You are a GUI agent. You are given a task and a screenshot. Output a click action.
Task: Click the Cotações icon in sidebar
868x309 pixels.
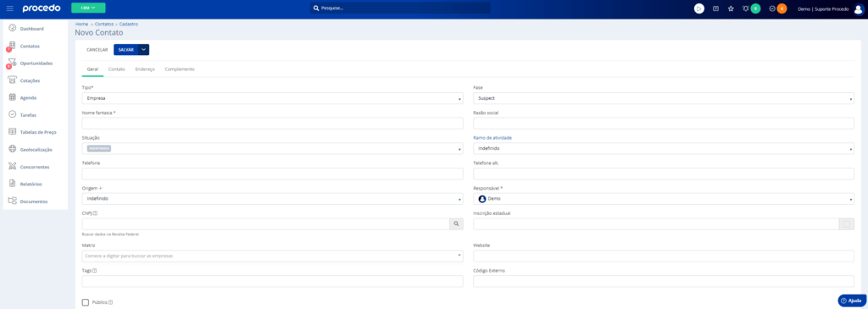(x=12, y=80)
